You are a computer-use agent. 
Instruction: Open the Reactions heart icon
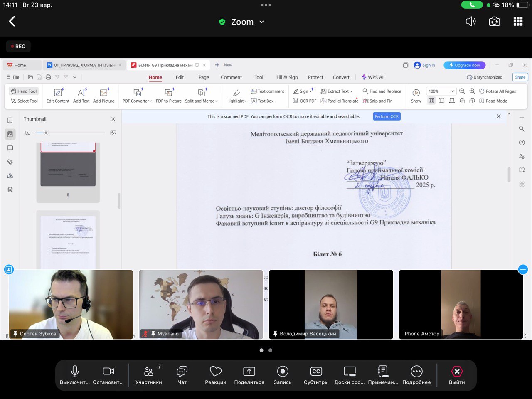(215, 375)
